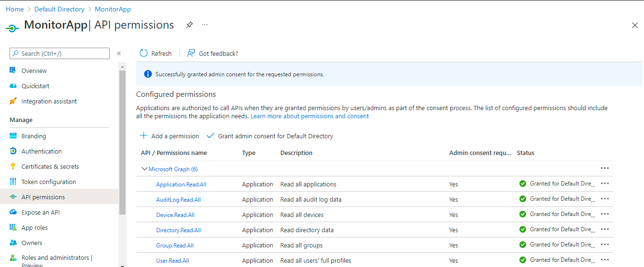
Task: Click the API permissions sidebar icon
Action: point(13,197)
